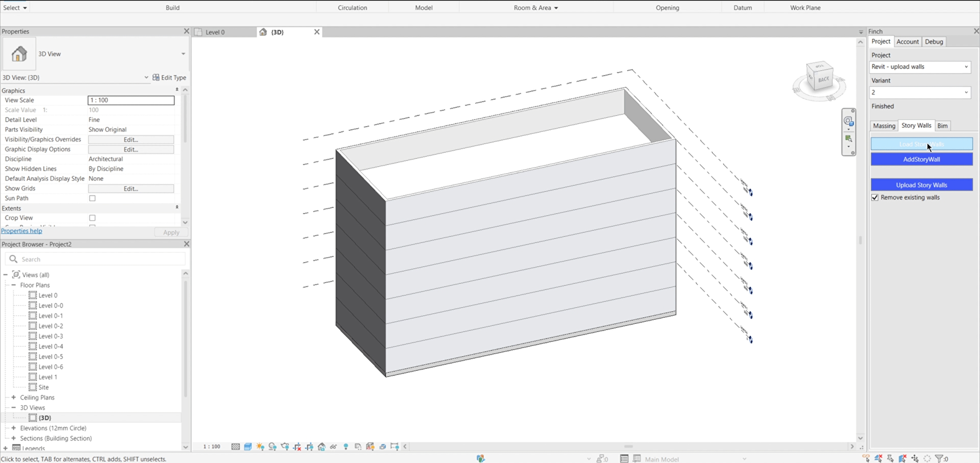Screen dimensions: 980x463
Task: Click the Visual Style cube icon
Action: click(248, 446)
